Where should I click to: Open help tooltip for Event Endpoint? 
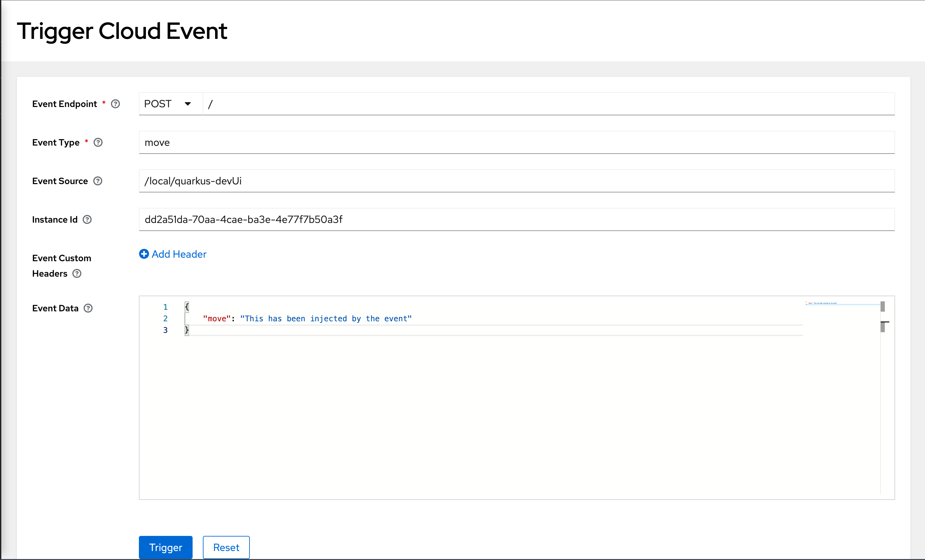tap(115, 104)
